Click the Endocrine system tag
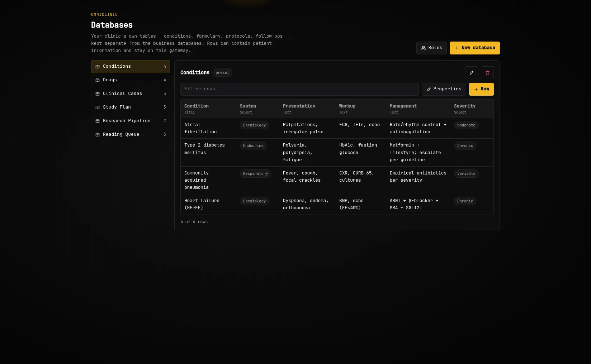Screen dimensions: 591x364 pos(253,146)
